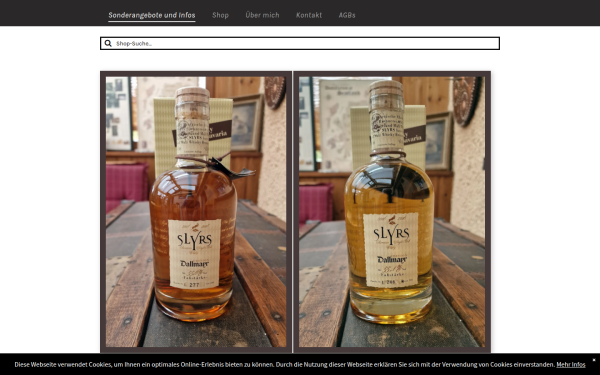
Task: Click the magnifier search icon
Action: click(108, 44)
